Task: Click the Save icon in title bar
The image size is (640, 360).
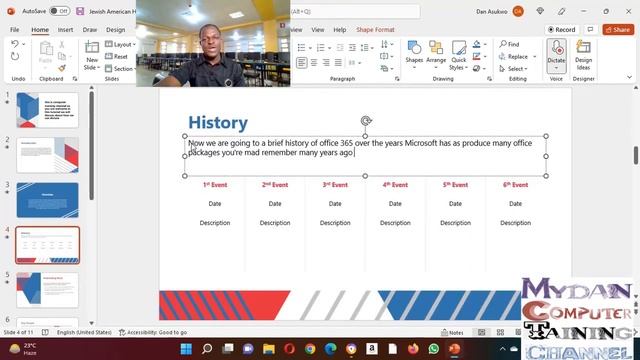Action: click(x=80, y=11)
